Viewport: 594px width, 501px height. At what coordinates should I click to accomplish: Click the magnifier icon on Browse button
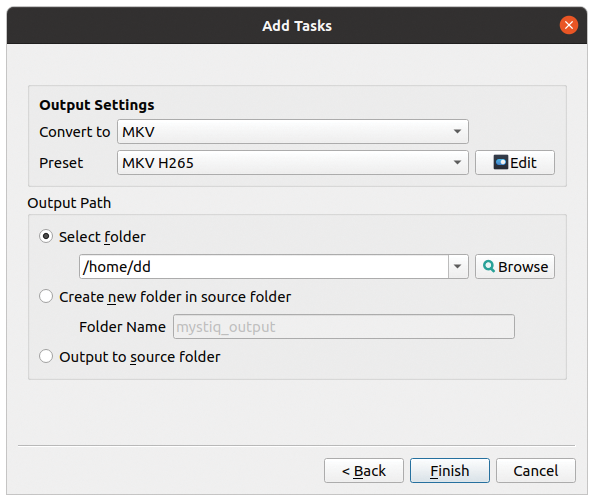[489, 267]
